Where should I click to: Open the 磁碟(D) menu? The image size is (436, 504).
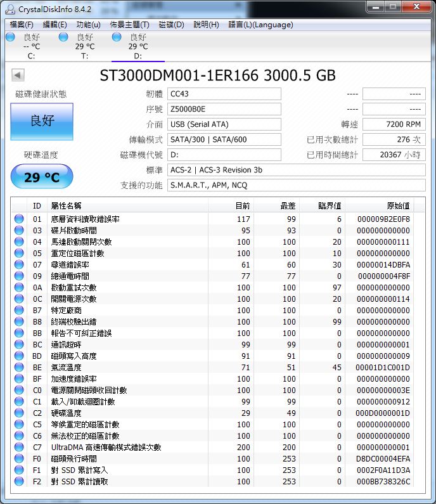(171, 25)
